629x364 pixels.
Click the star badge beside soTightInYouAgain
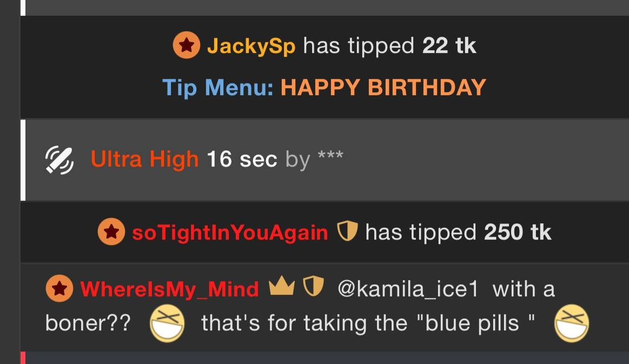pyautogui.click(x=111, y=231)
